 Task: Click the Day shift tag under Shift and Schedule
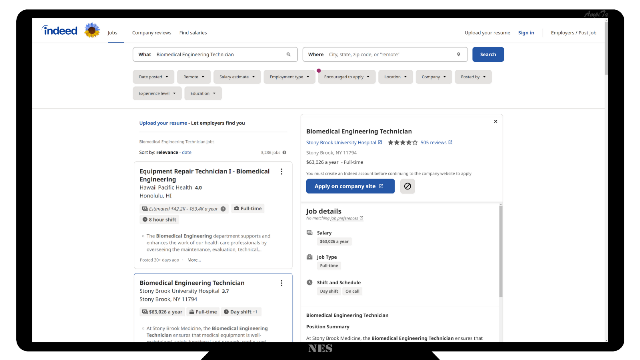tap(329, 291)
